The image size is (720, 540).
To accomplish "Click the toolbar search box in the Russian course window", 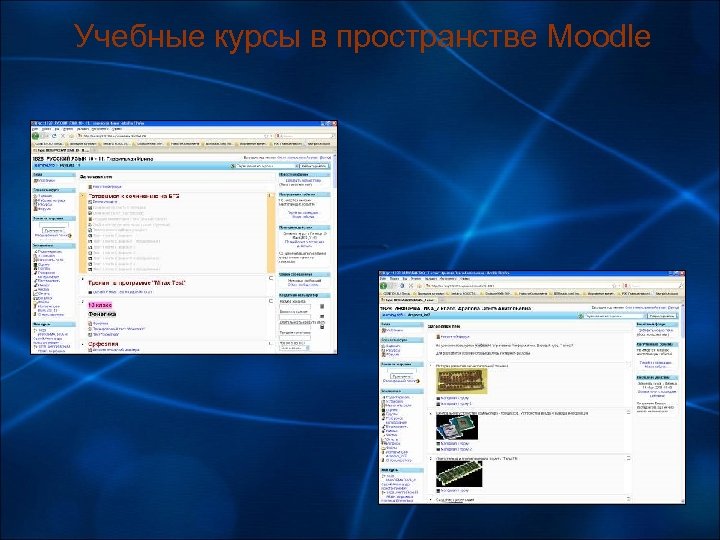I will (304, 136).
